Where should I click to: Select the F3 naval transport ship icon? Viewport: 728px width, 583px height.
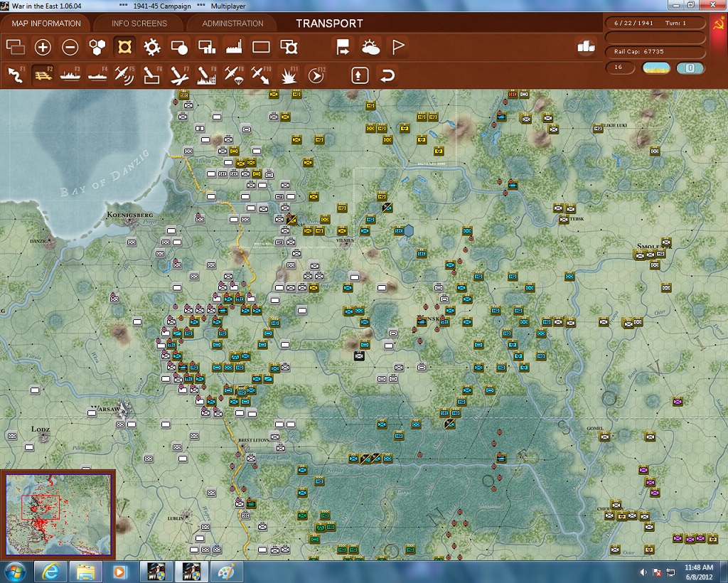(x=70, y=75)
